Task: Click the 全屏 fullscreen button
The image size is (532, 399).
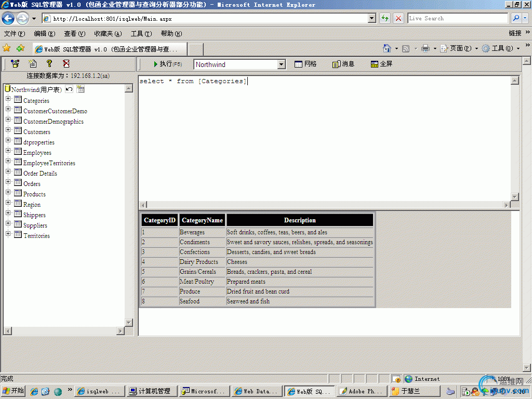Action: (x=381, y=64)
